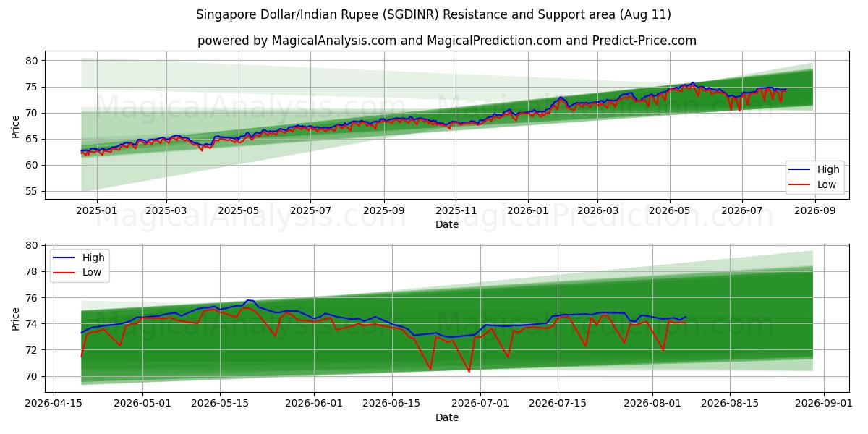868x434 pixels.
Task: Click the 2025-09 tick label
Action: click(384, 210)
